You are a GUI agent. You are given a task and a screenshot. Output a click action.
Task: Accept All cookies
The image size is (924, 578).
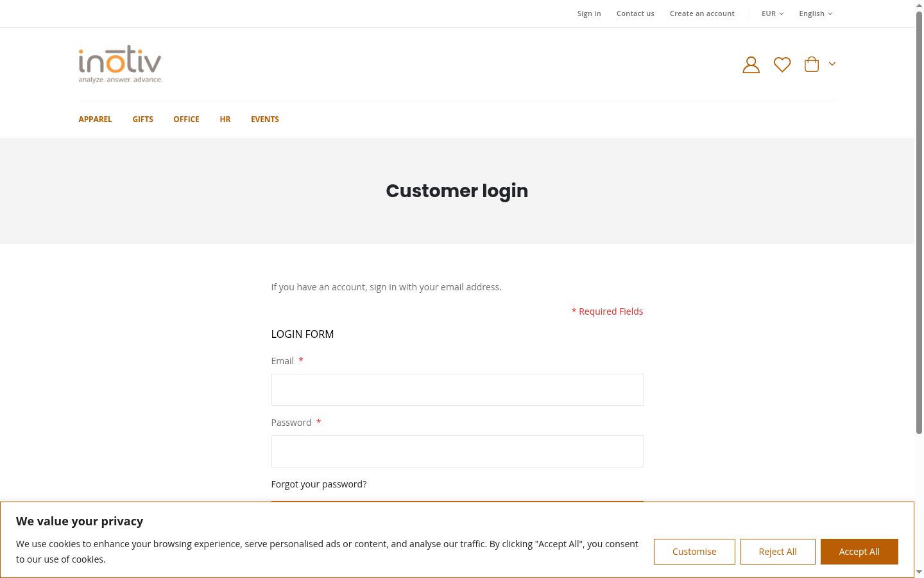click(859, 552)
